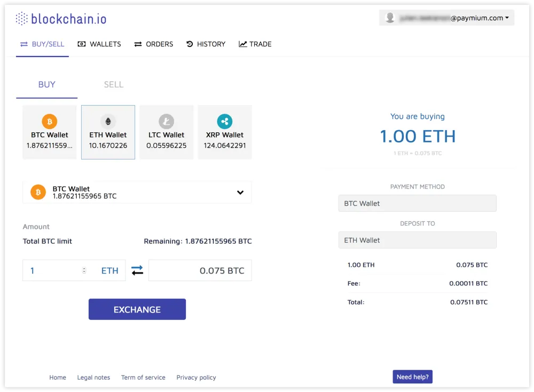Select the LTC Wallet card

[166, 132]
